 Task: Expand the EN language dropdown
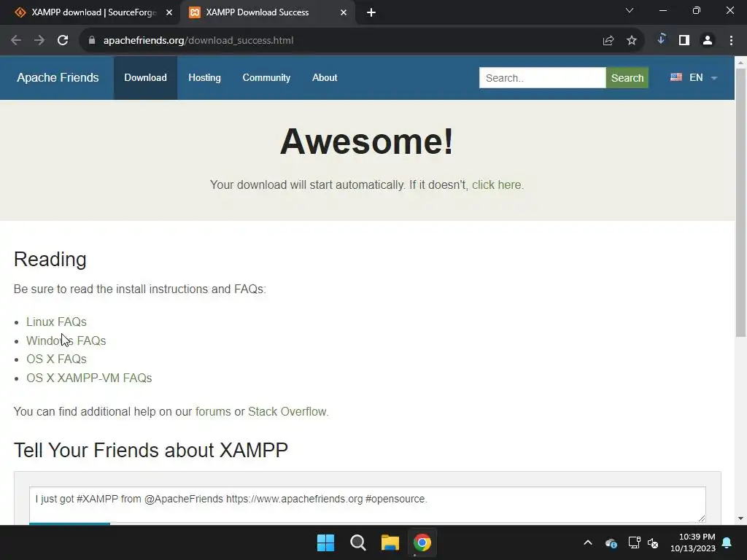click(x=694, y=77)
